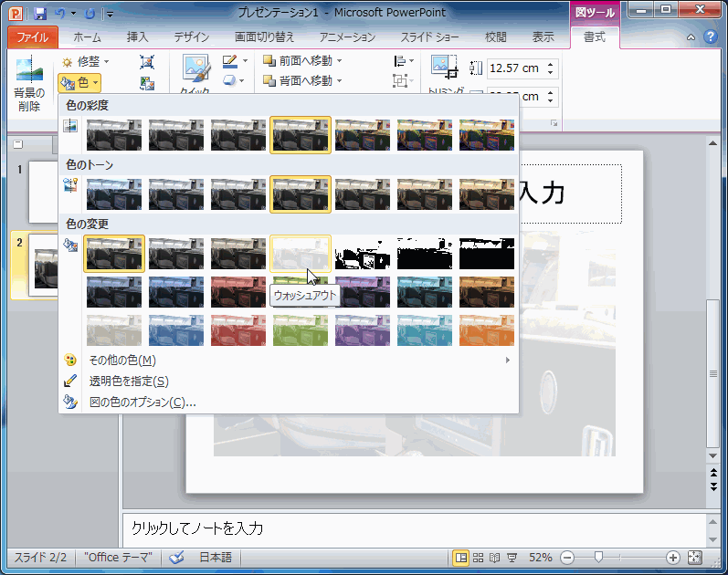Open the Align objects dropdown

404,61
